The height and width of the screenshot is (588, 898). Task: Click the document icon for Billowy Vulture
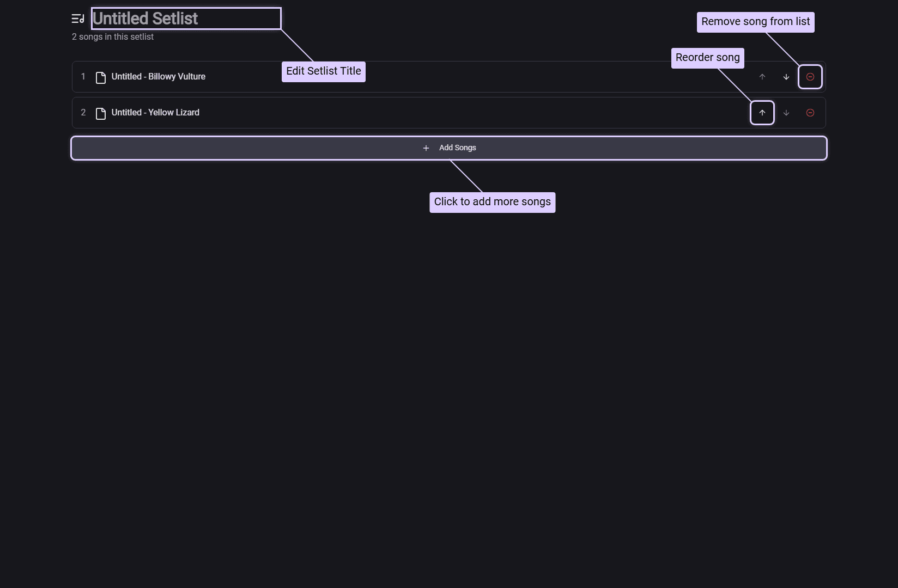pos(101,77)
